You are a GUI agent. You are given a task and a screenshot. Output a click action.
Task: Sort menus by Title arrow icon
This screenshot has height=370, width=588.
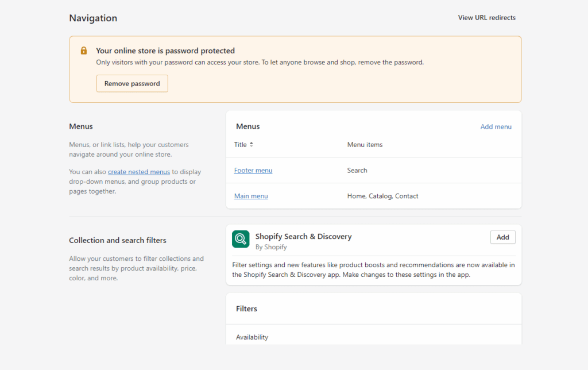click(x=252, y=144)
